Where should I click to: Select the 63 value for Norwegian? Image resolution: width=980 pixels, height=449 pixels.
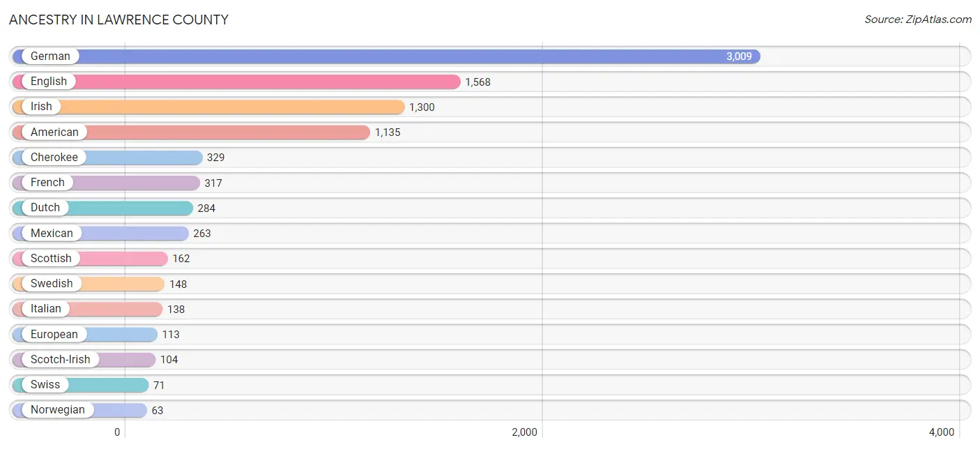[158, 411]
